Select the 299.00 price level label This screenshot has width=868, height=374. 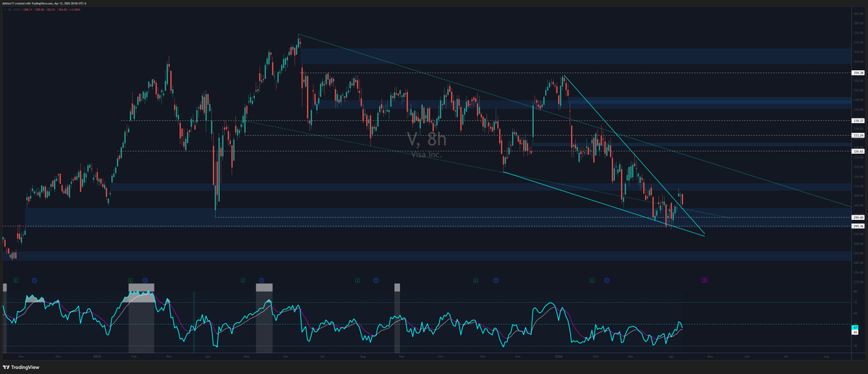[x=858, y=217]
